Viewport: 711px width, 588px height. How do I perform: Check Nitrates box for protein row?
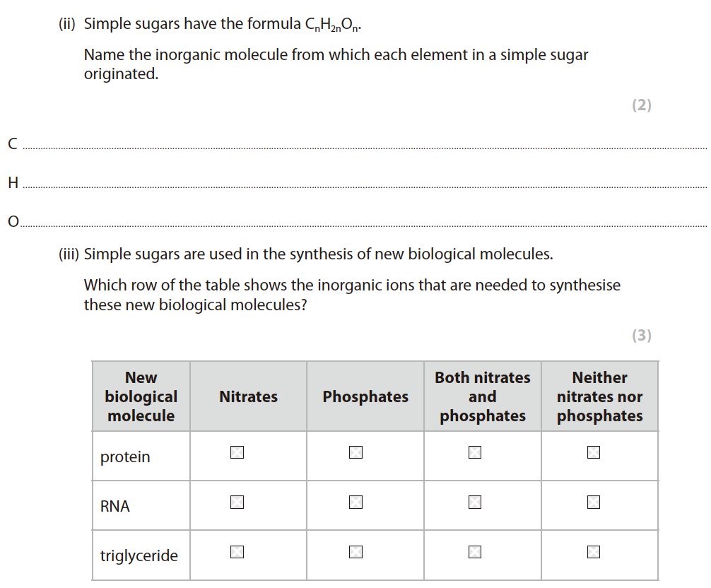[237, 452]
